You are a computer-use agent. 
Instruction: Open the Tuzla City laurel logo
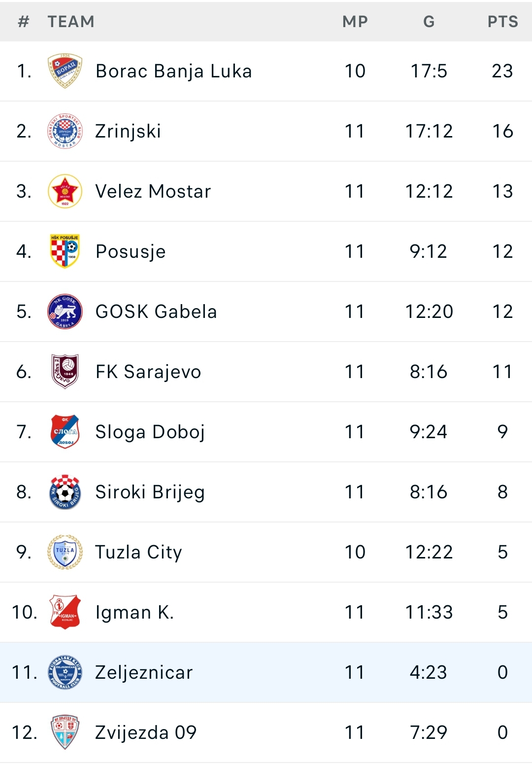pos(65,552)
